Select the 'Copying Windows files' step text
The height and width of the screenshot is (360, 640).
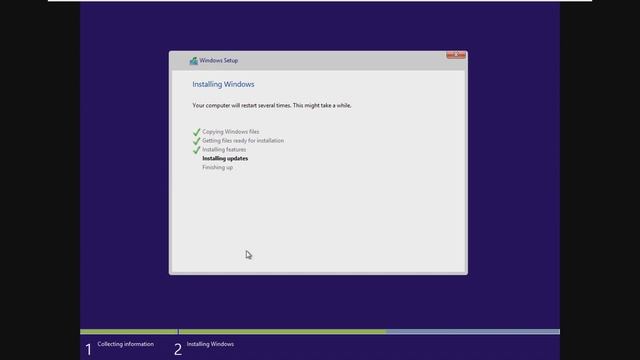coord(231,132)
